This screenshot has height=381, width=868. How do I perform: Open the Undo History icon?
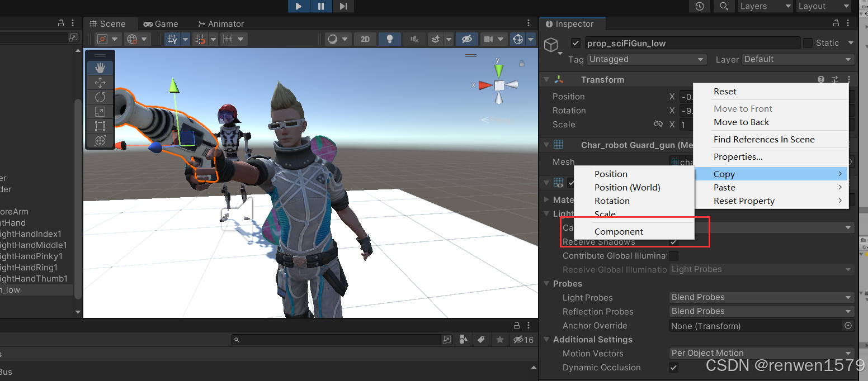700,6
